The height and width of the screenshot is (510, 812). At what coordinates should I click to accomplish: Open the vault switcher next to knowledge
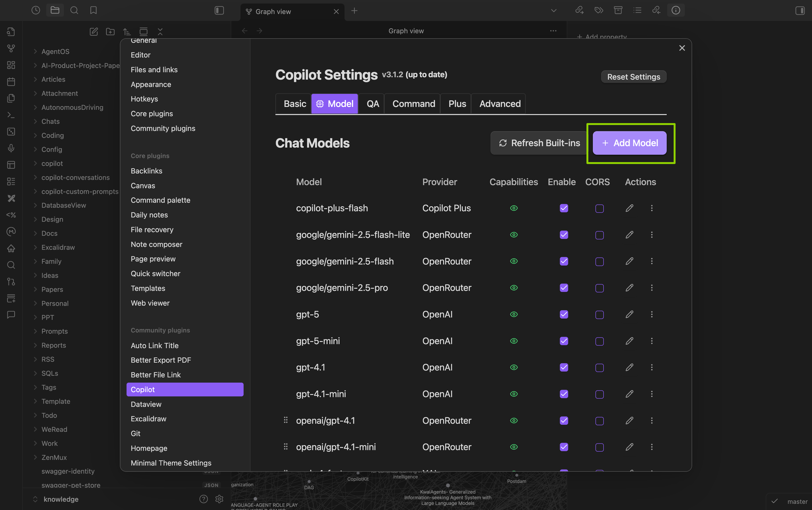[35, 499]
